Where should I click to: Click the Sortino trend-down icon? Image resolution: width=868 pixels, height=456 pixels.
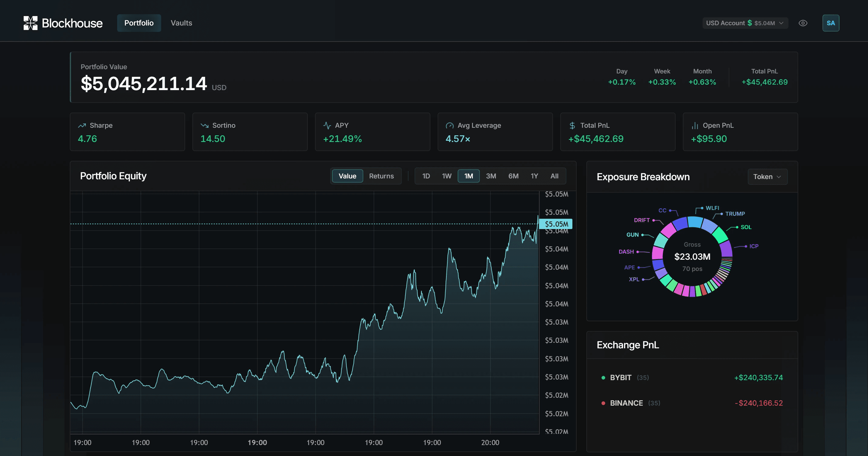tap(205, 126)
